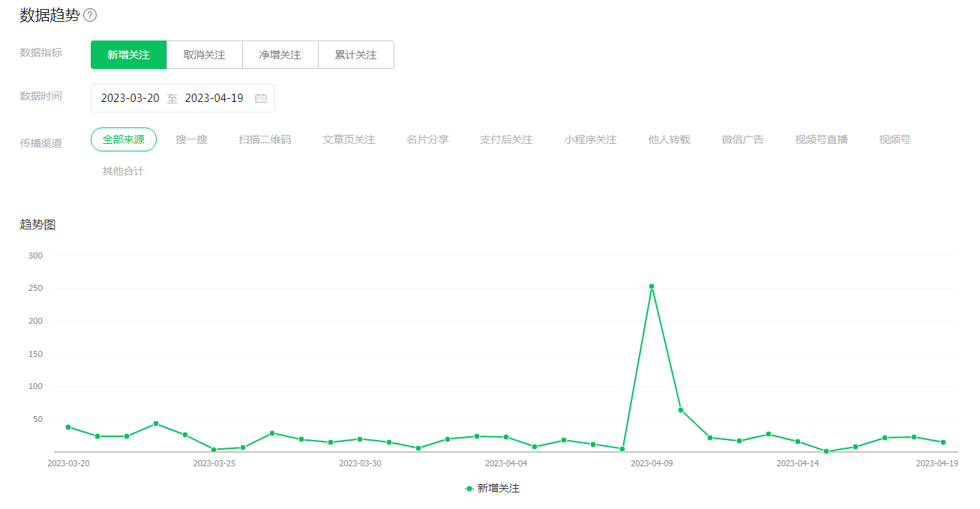Select 全部来源 channel filter
The image size is (980, 509).
click(124, 139)
